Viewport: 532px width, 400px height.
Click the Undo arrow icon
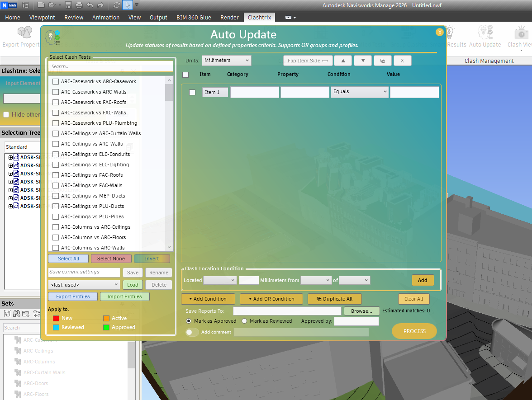90,5
